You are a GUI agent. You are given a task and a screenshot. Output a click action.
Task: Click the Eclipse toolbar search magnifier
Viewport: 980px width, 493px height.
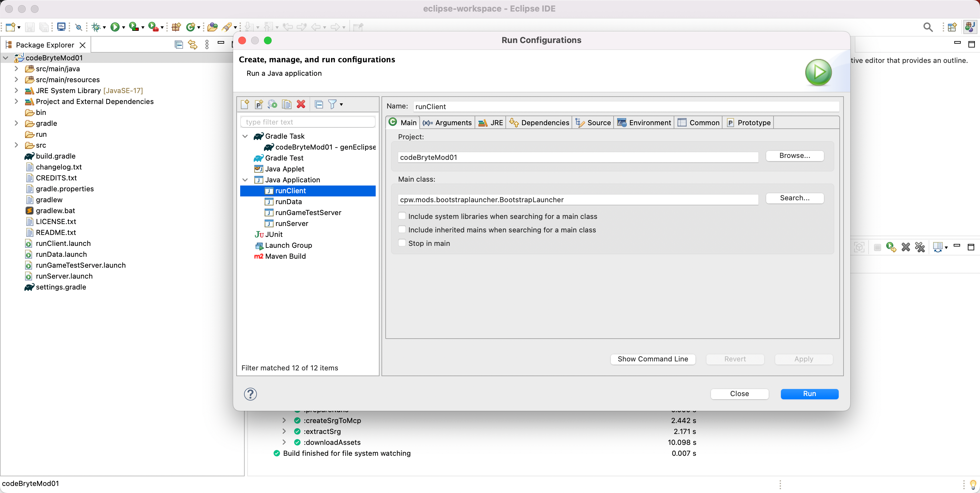[x=928, y=27]
